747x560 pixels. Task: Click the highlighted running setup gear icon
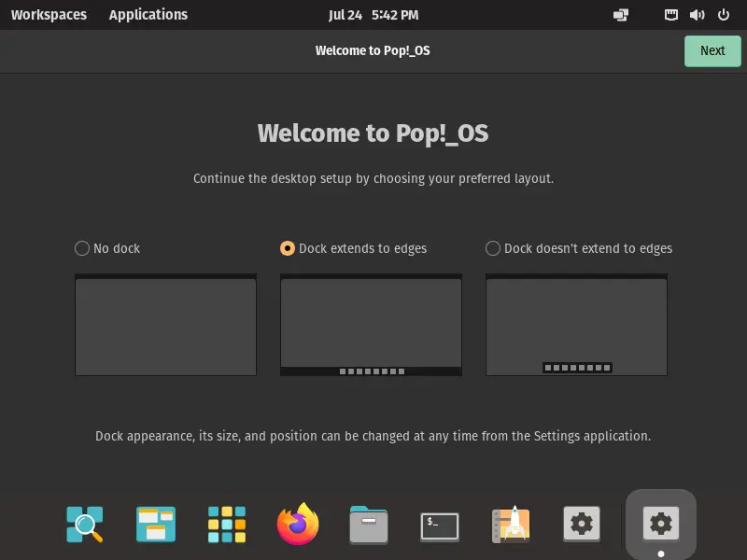pyautogui.click(x=661, y=524)
